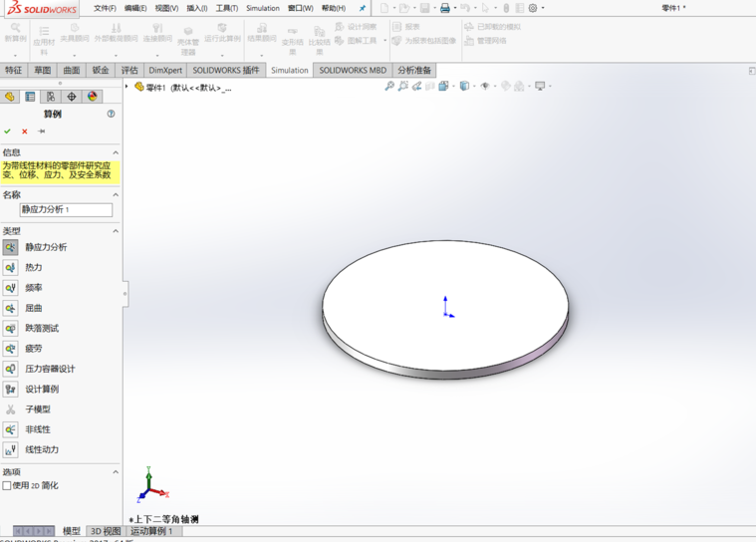Viewport: 756px width, 542px height.
Task: Open the 视图(V) menu
Action: click(166, 8)
